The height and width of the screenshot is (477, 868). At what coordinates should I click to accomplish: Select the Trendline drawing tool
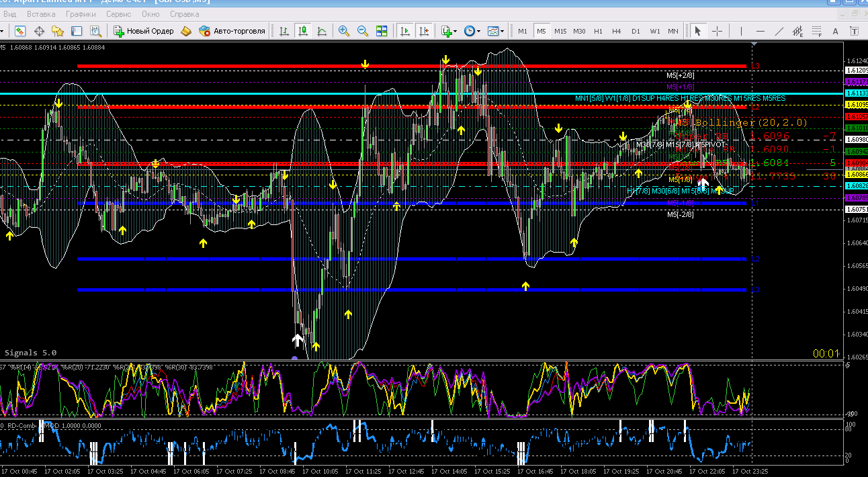pos(779,31)
